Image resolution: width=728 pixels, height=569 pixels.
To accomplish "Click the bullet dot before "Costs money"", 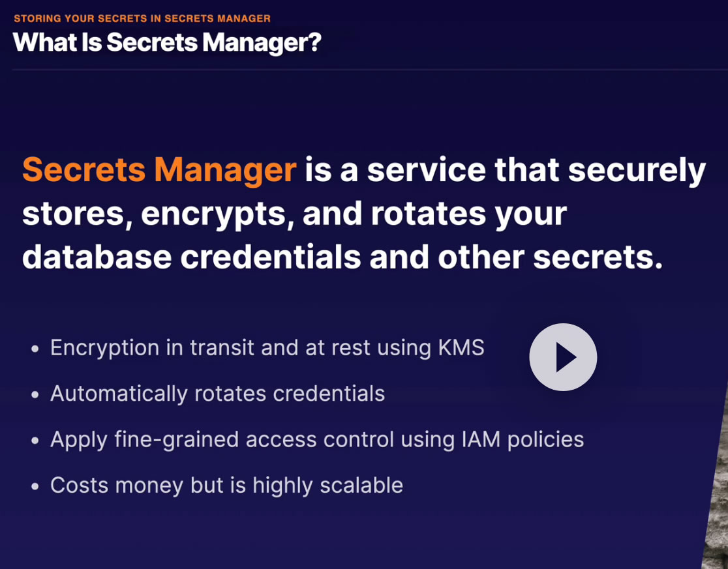I will pos(35,486).
